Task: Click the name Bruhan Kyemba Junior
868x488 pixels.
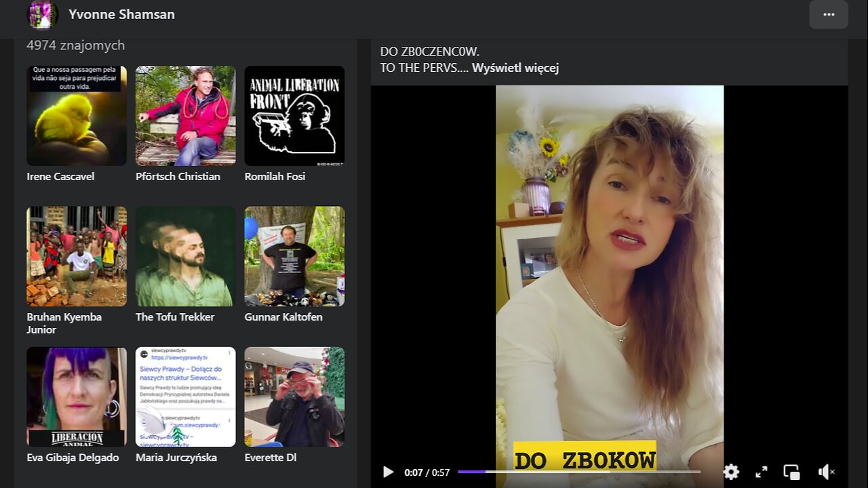Action: (x=64, y=323)
